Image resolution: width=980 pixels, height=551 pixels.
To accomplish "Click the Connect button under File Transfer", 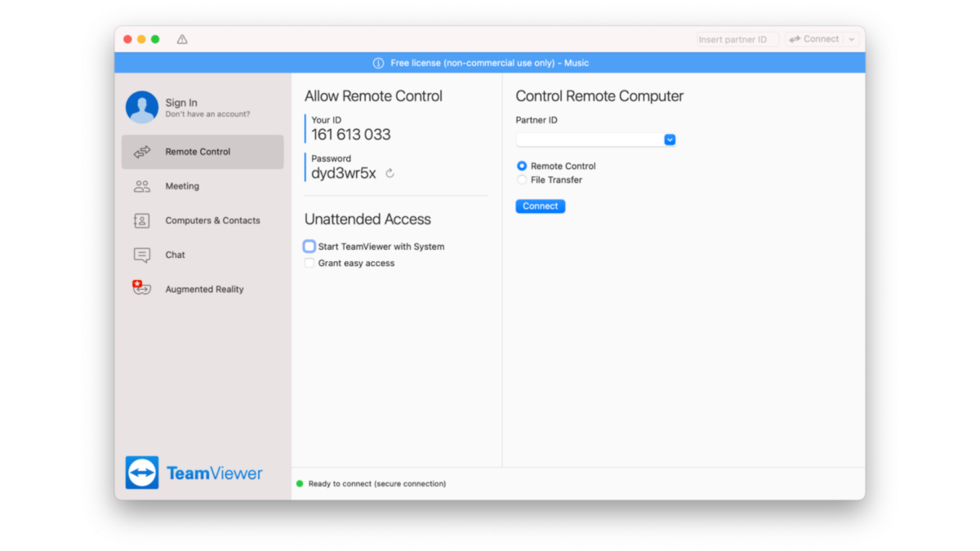I will [540, 206].
